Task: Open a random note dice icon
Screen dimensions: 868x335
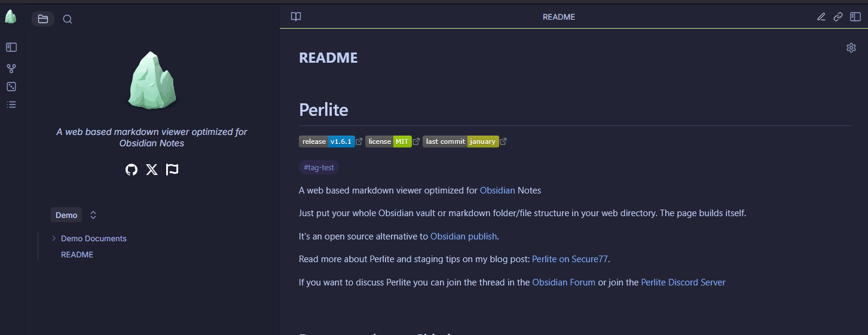Action: click(11, 87)
